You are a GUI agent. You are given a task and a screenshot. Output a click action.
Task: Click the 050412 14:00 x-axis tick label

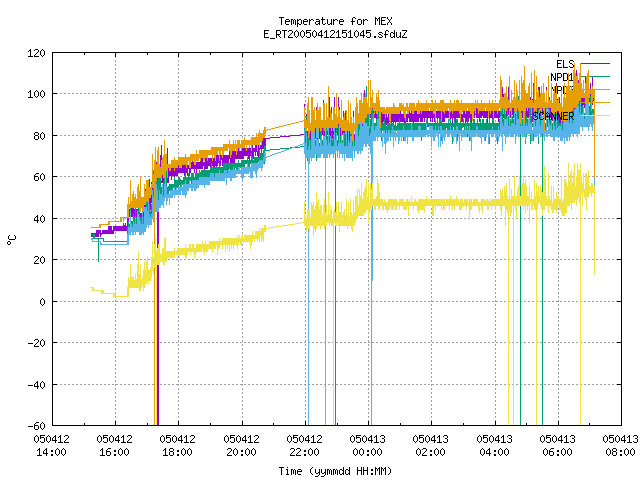click(x=51, y=446)
